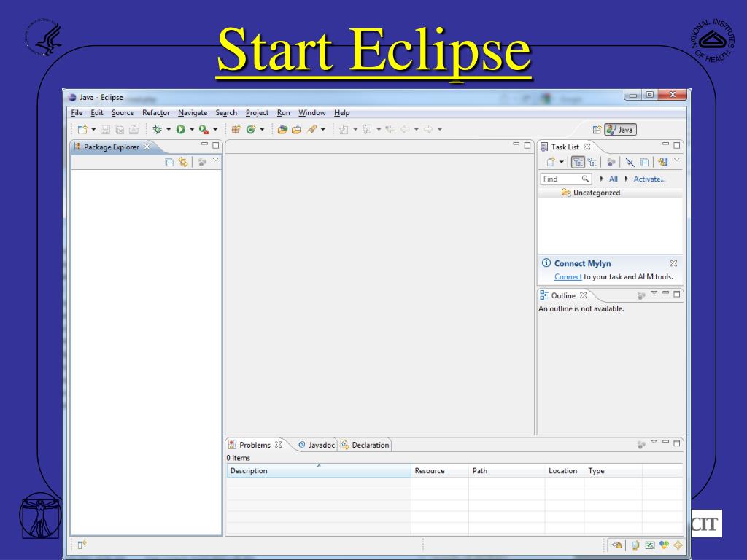
Task: Open the Search menu
Action: click(x=226, y=113)
